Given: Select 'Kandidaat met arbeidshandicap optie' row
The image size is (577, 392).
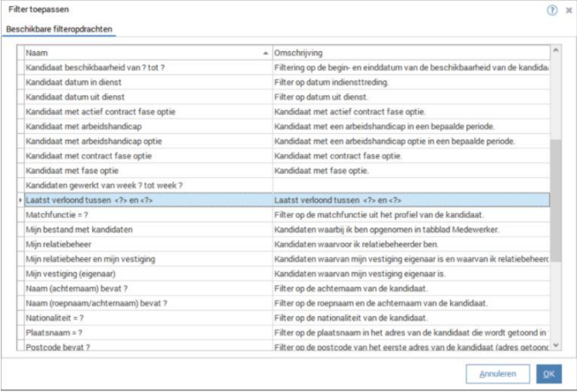Looking at the screenshot, I should pos(94,141).
